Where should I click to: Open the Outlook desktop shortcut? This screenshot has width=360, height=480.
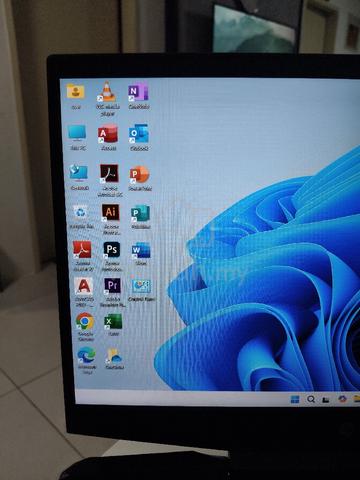coord(139,134)
